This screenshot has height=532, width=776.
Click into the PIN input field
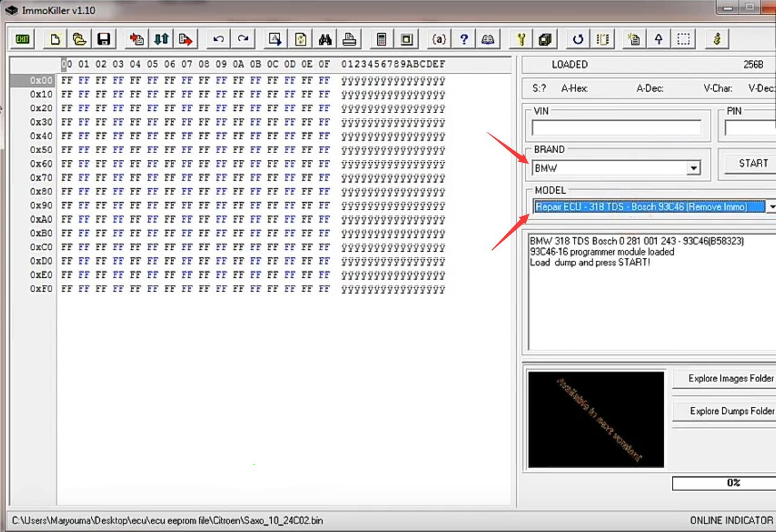750,128
